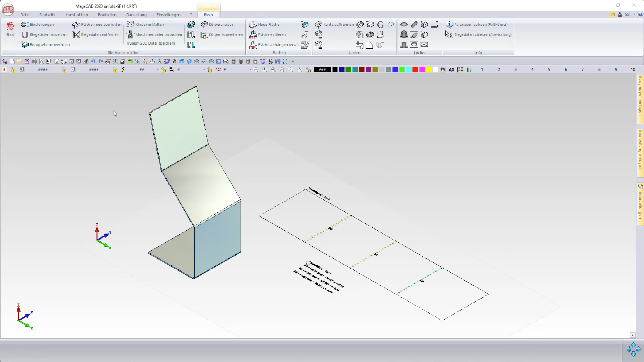Expand the quick toolbar customize arrow
This screenshot has height=362, width=644.
(x=293, y=62)
